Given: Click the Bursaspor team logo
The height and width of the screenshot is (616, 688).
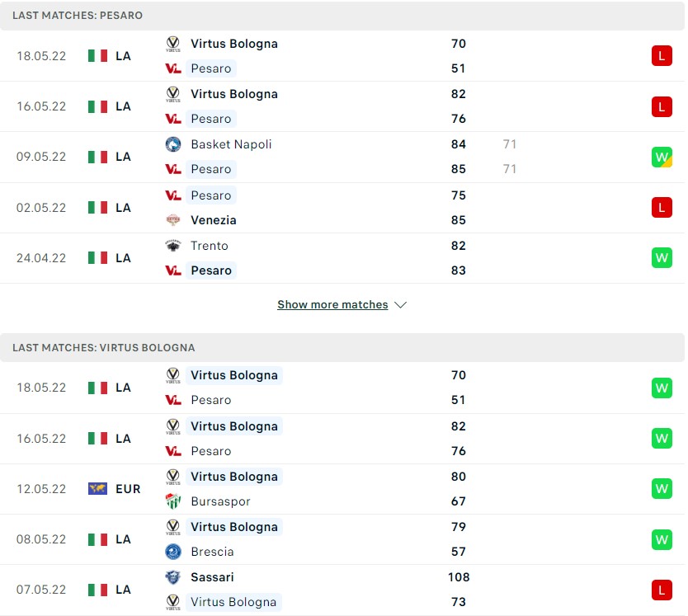Looking at the screenshot, I should tap(172, 501).
